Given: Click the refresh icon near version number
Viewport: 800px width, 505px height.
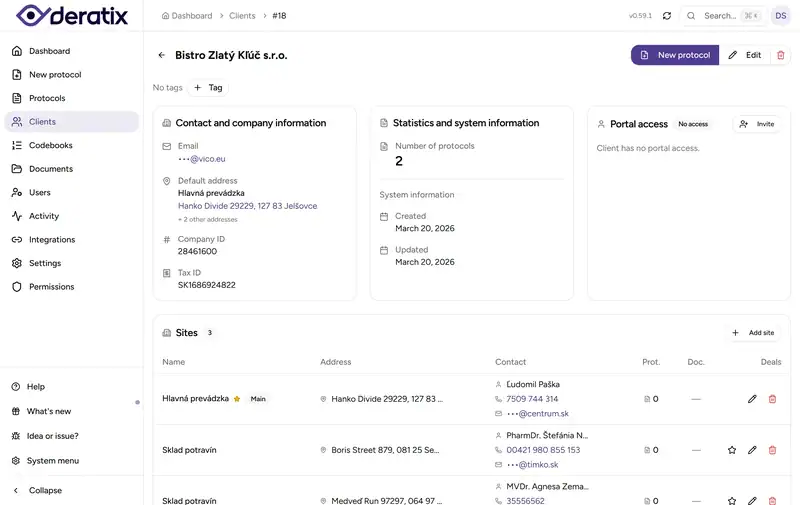Looking at the screenshot, I should (667, 16).
